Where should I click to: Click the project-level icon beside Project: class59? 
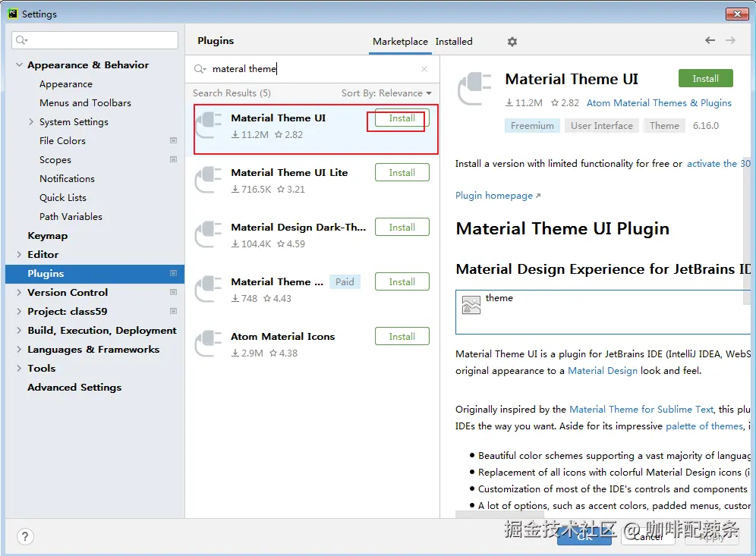[x=173, y=311]
